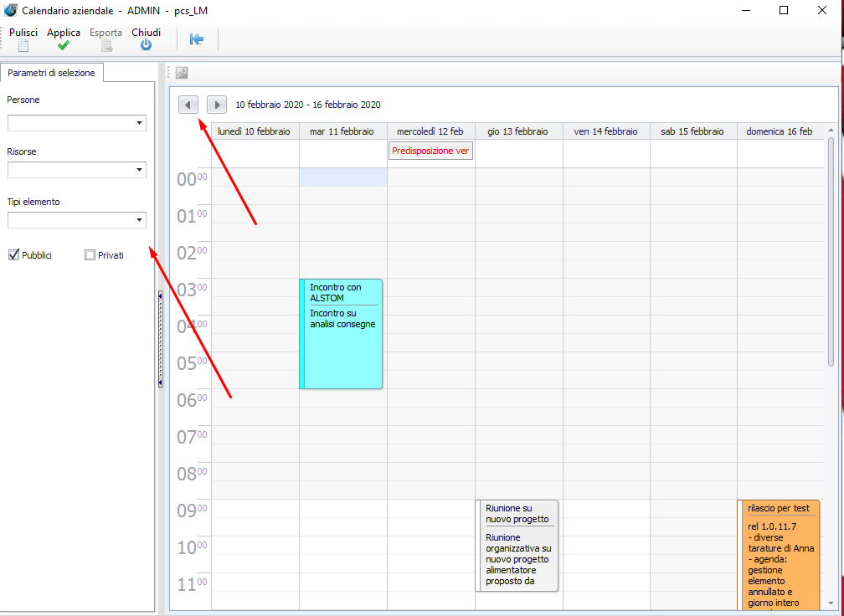Click the application icon in title bar

pyautogui.click(x=11, y=11)
